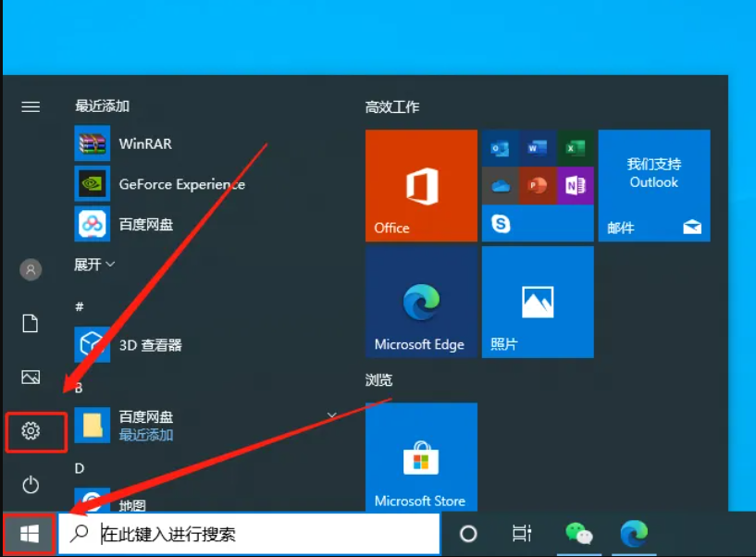The height and width of the screenshot is (557, 756).
Task: Open the Microsoft Store tile
Action: [x=421, y=457]
